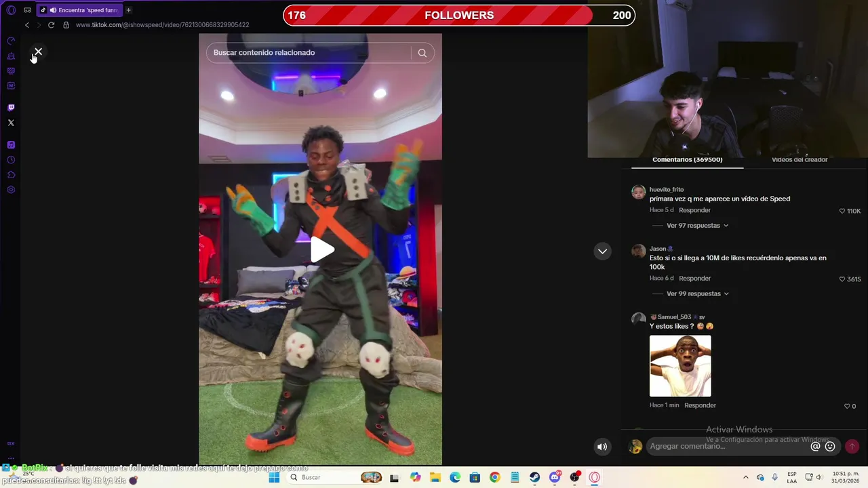Open the sidebar messenger 'M' icon
The width and height of the screenshot is (868, 488).
coord(11,85)
